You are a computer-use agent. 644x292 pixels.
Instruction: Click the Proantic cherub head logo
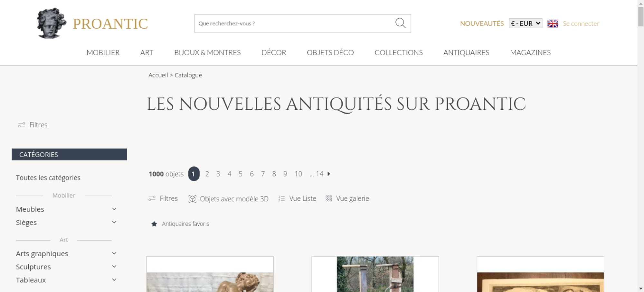pos(52,23)
